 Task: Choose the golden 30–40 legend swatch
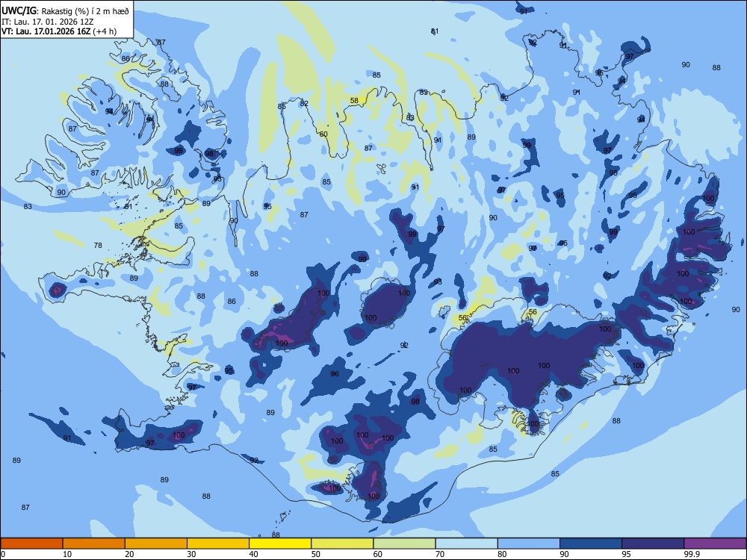pyautogui.click(x=218, y=544)
